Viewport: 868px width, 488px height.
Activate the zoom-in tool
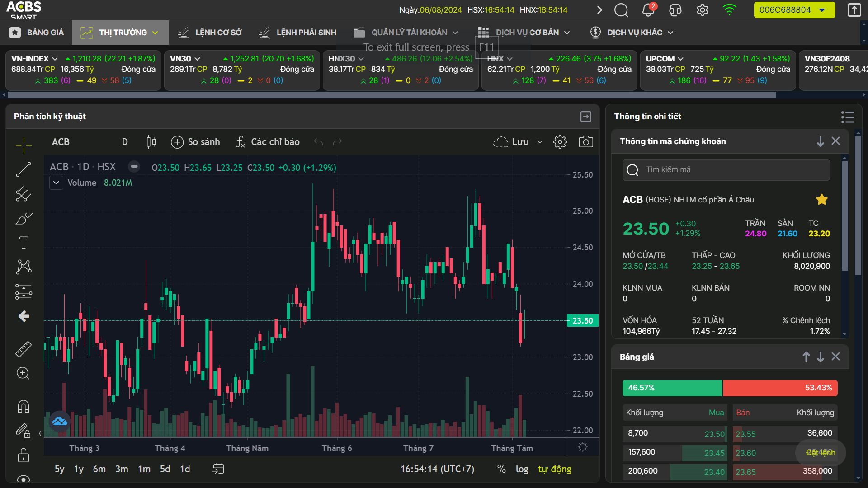point(24,373)
